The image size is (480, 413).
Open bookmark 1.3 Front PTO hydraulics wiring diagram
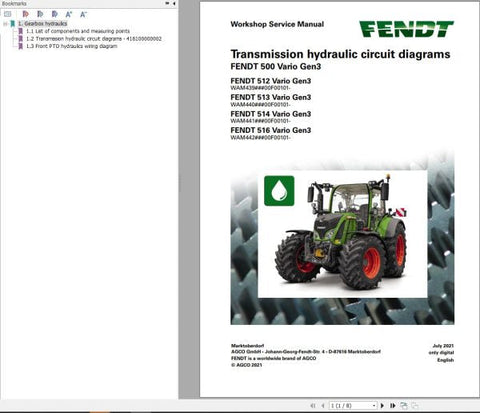tap(72, 46)
